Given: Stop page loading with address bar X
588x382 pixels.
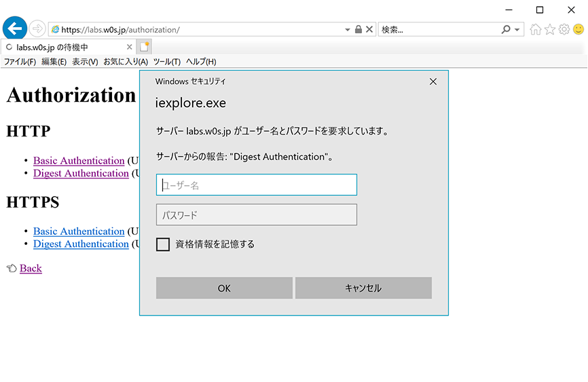Looking at the screenshot, I should 369,30.
